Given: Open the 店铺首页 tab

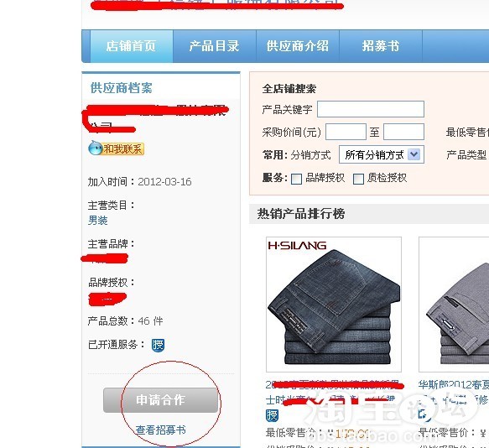Looking at the screenshot, I should click(132, 46).
